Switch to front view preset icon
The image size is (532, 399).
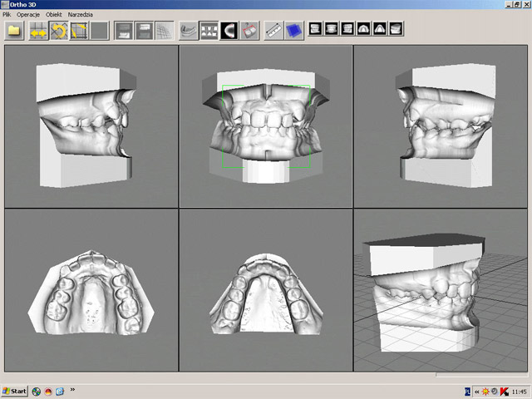[315, 28]
